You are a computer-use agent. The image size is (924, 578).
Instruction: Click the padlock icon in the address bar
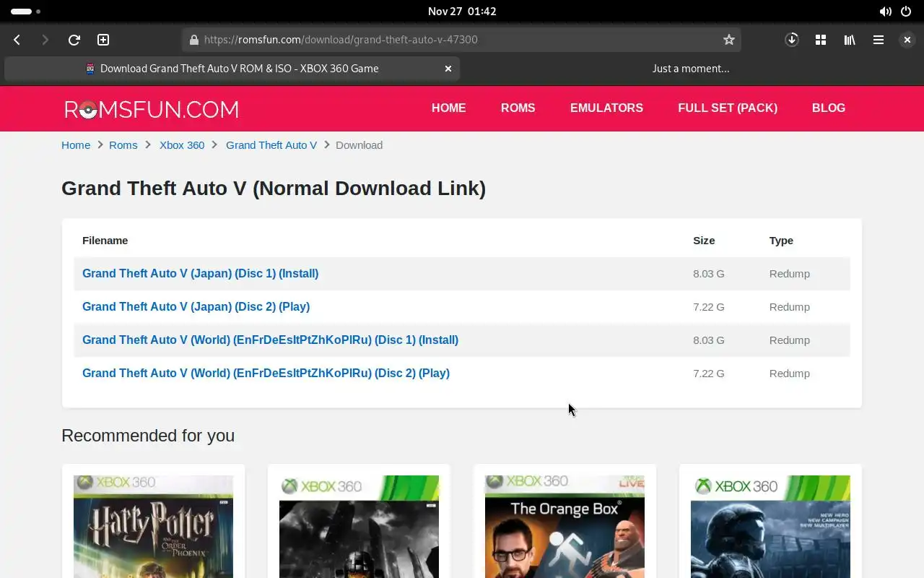coord(193,40)
